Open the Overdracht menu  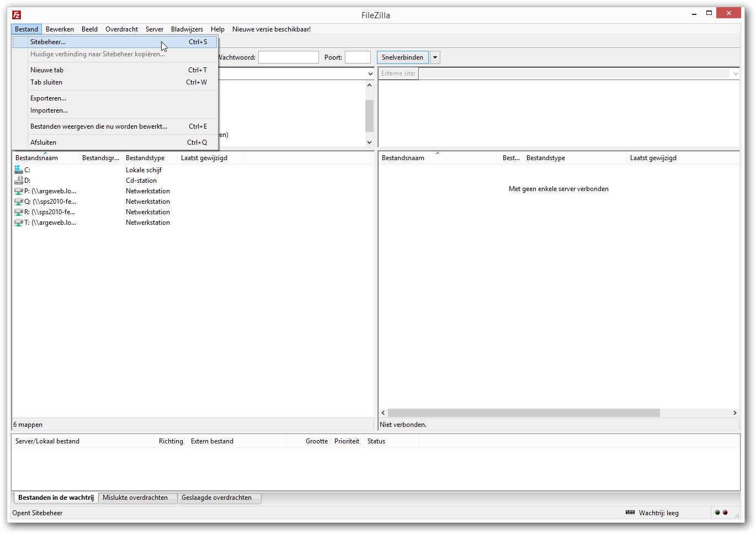coord(121,29)
